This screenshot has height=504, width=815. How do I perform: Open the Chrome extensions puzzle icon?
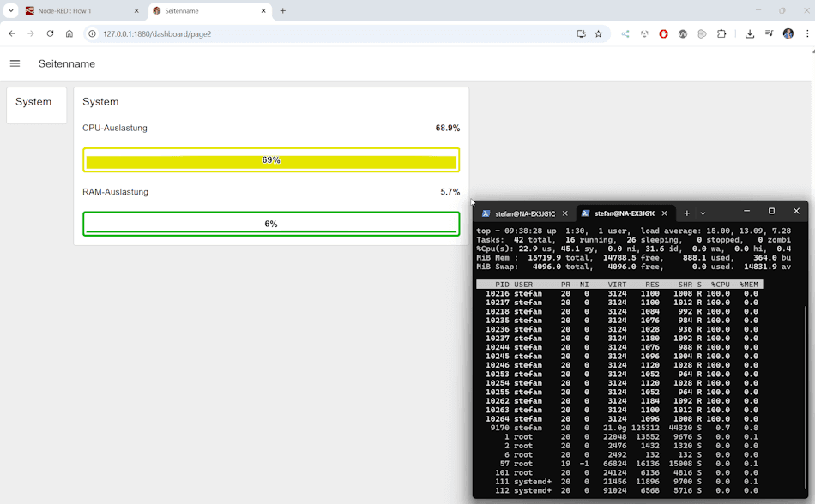[x=721, y=33]
